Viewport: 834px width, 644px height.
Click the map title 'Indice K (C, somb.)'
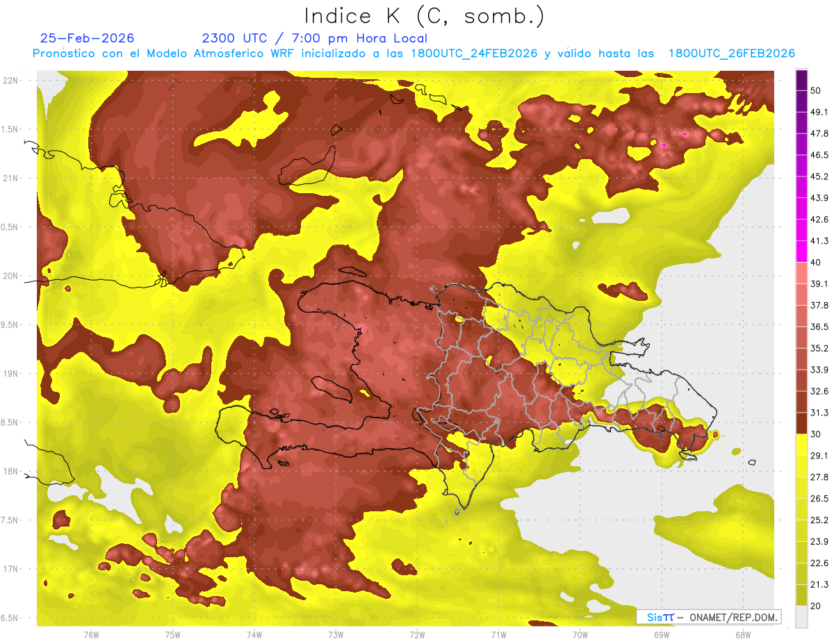(x=424, y=15)
